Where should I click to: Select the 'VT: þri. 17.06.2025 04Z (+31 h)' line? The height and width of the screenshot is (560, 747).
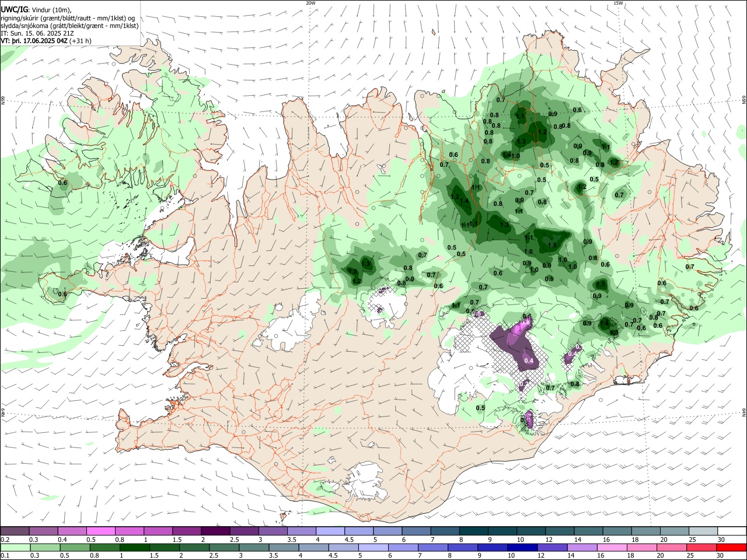[46, 41]
